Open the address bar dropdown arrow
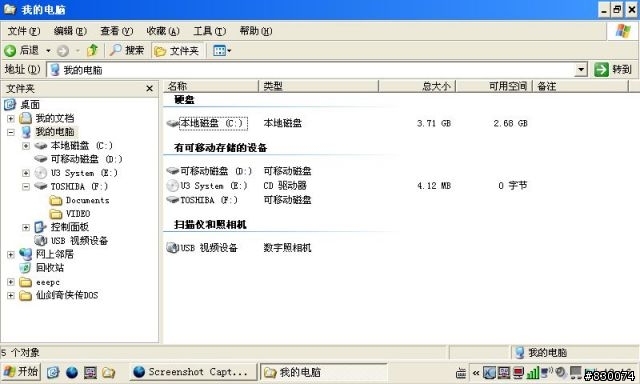This screenshot has width=640, height=384. [x=581, y=70]
